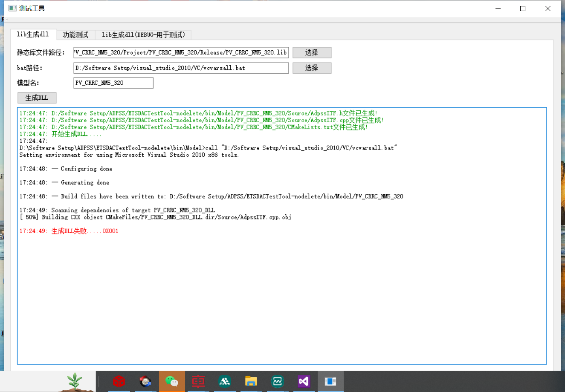Focus the bat路径 input field
The image size is (565, 392).
point(181,68)
